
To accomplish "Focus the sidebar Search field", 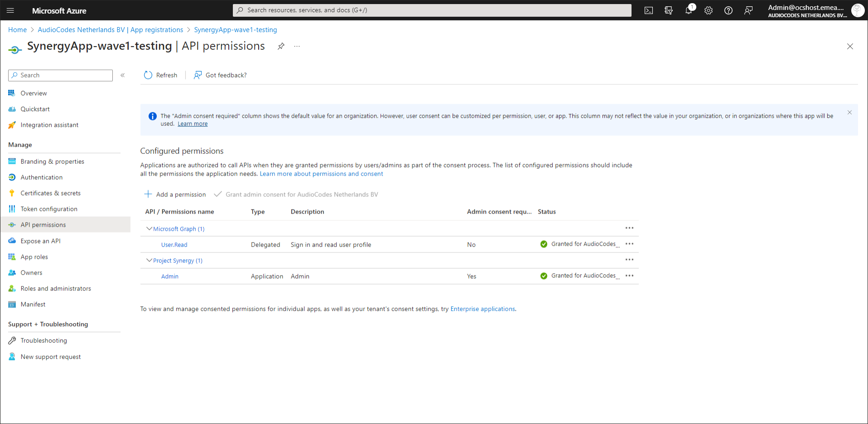I will click(60, 75).
